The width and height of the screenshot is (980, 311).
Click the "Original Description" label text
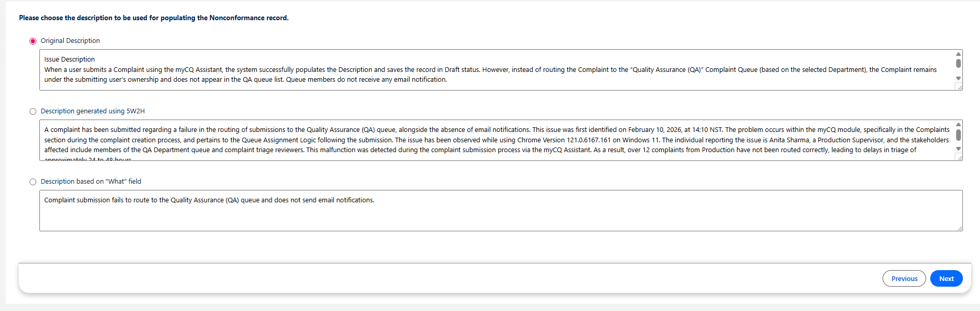70,41
